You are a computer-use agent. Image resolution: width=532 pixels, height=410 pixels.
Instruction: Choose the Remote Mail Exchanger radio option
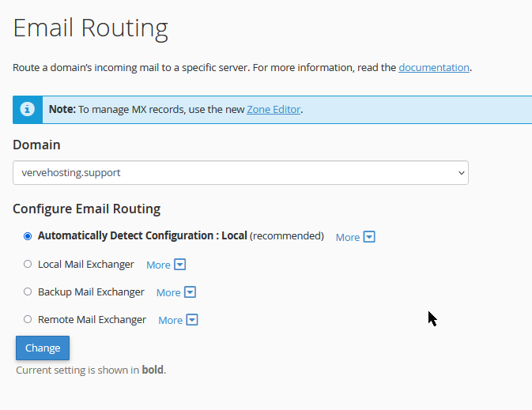pyautogui.click(x=28, y=319)
